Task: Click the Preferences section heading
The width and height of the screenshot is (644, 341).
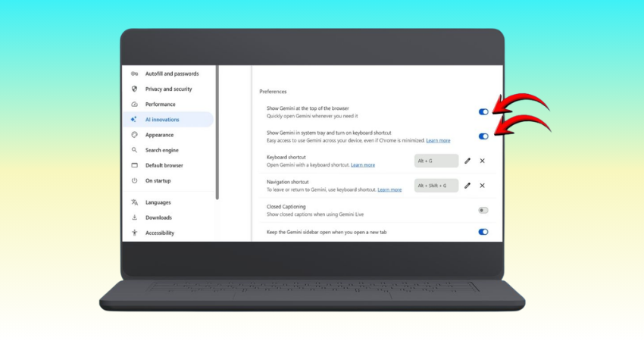Action: [x=273, y=92]
